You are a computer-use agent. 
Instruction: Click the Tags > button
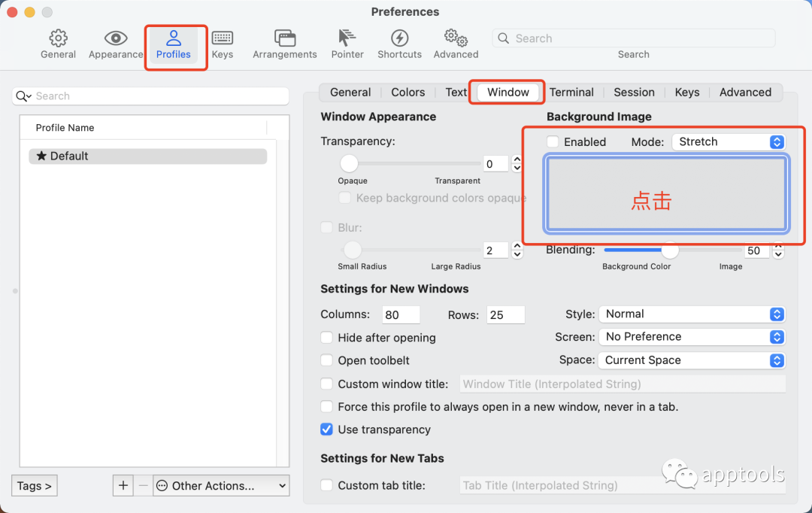pyautogui.click(x=35, y=486)
